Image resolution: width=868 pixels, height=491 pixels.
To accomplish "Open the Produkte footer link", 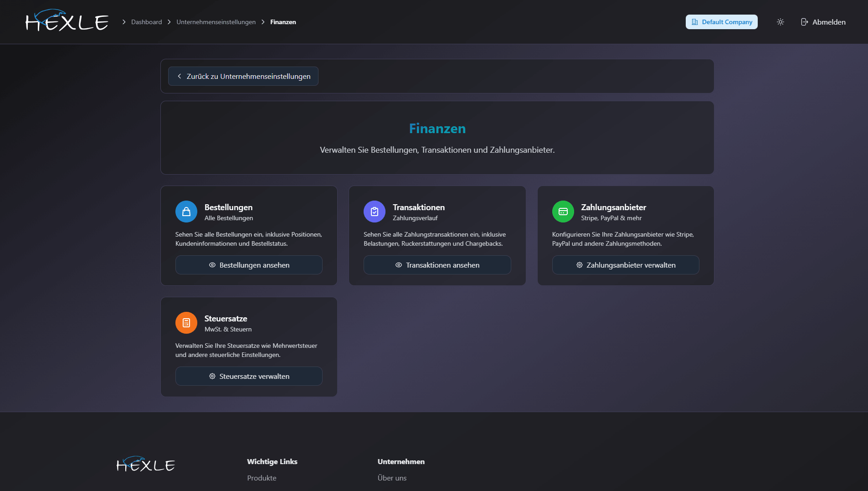I will tap(262, 478).
